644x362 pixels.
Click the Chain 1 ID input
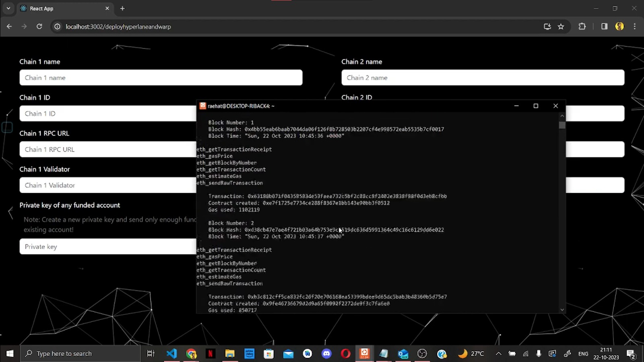[x=108, y=113]
